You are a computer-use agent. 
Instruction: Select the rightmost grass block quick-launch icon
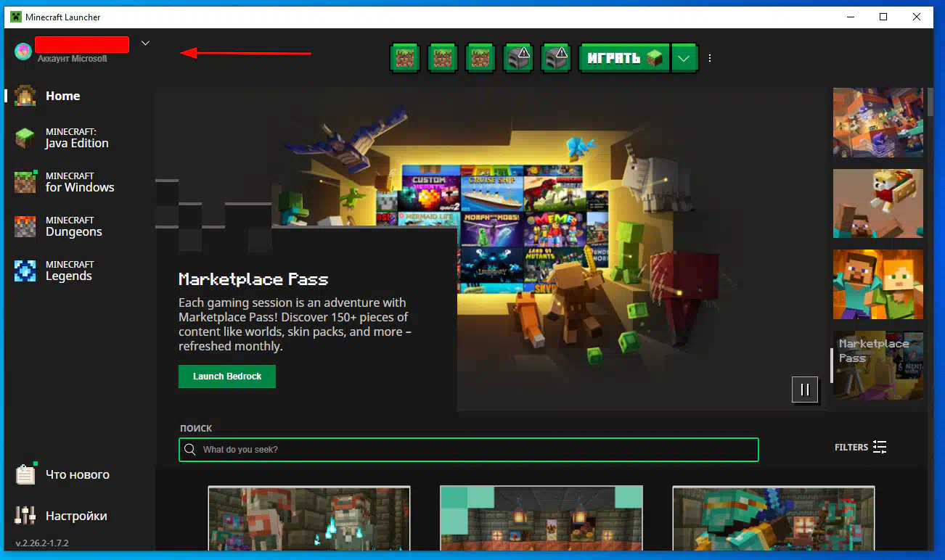click(x=481, y=58)
